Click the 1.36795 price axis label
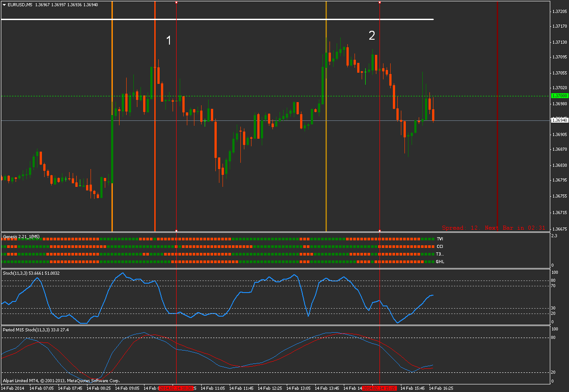This screenshot has width=569, height=392. (559, 181)
